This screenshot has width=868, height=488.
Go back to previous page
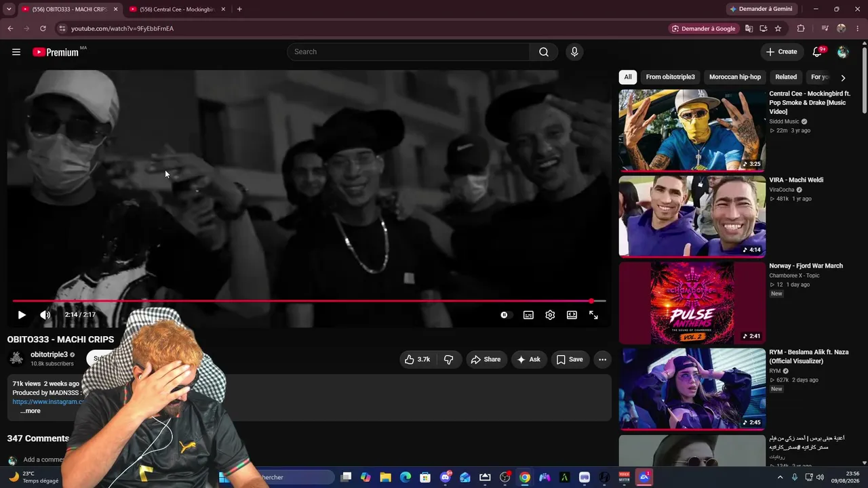10,28
